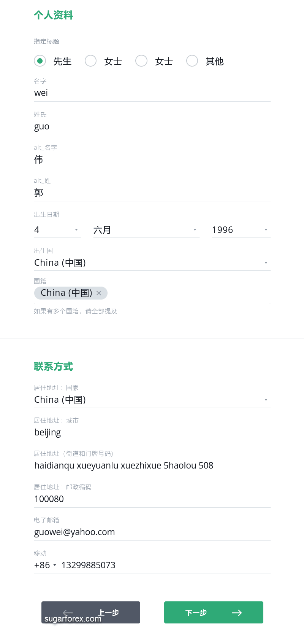This screenshot has height=644, width=304.
Task: Click the alt_名字 field with 伟
Action: pos(152,160)
